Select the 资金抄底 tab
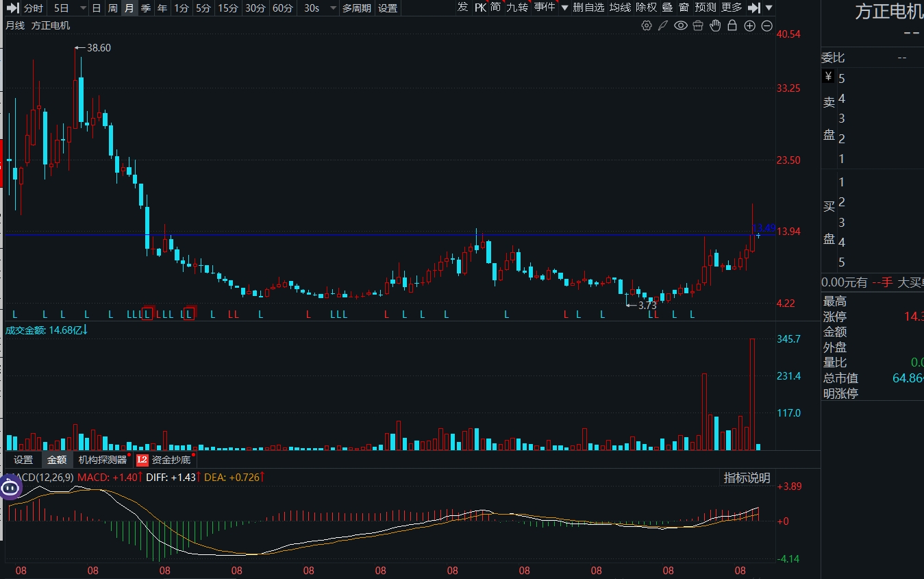Screen dimensions: 924x579 (171, 460)
